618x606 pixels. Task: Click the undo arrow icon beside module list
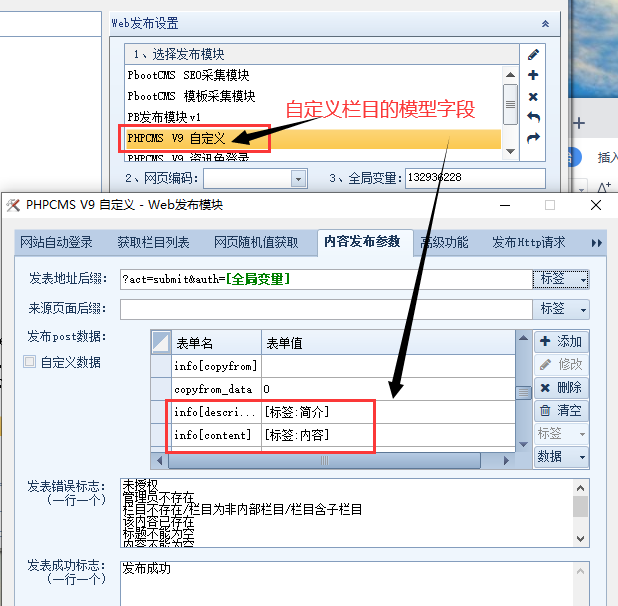533,117
